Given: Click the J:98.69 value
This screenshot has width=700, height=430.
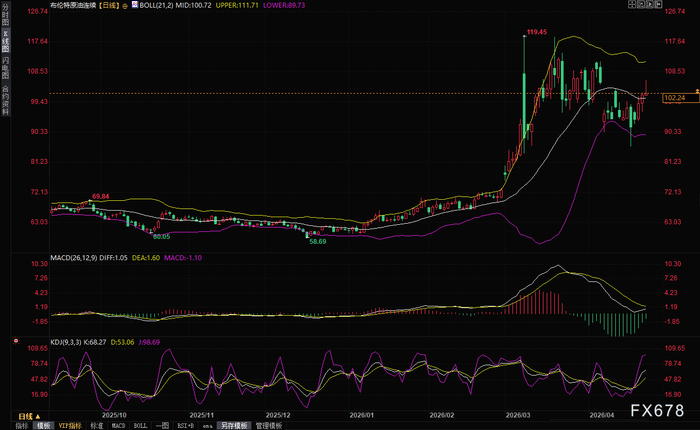Looking at the screenshot, I should tap(149, 342).
